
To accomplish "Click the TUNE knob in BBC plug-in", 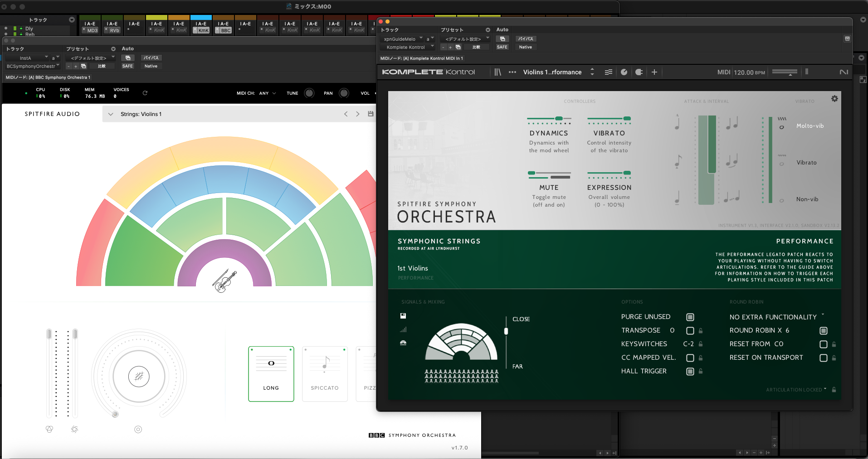I will 309,93.
